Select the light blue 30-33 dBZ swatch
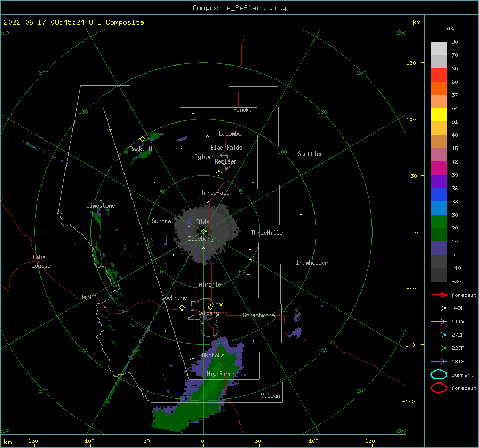This screenshot has width=479, height=448. (439, 208)
